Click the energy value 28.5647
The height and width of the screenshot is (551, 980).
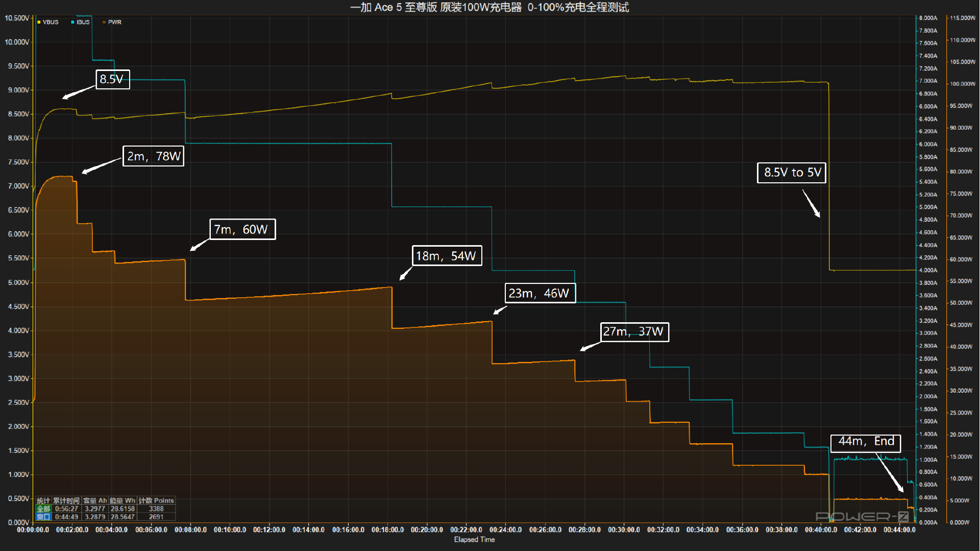tap(122, 517)
